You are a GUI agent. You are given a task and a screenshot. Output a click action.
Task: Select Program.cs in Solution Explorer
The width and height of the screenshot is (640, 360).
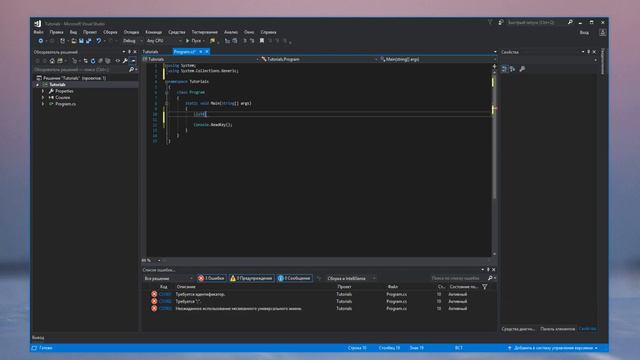click(65, 104)
